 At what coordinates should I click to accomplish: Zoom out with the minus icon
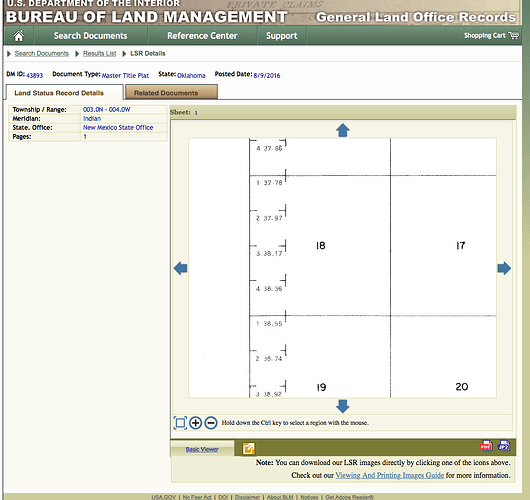click(x=211, y=423)
